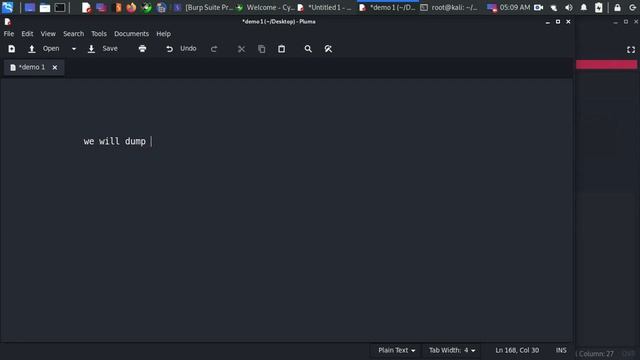Open the File menu
Screen dimensions: 640x360
click(9, 34)
